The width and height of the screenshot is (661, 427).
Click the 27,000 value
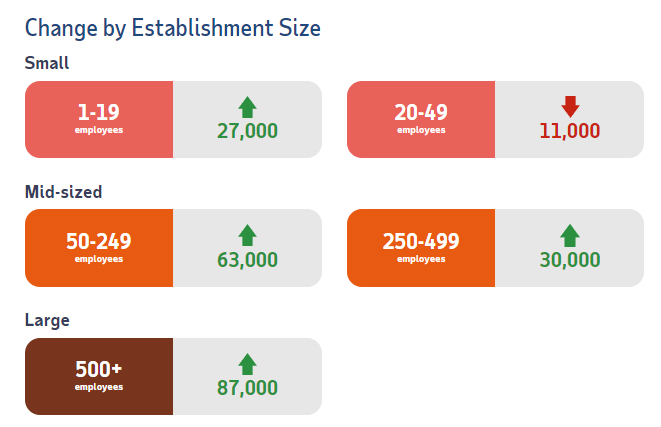[x=247, y=131]
